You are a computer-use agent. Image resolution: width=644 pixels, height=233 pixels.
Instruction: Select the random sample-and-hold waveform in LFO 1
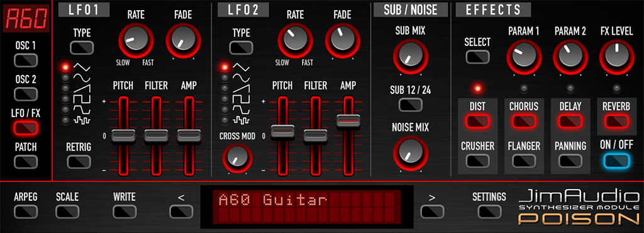[82, 120]
